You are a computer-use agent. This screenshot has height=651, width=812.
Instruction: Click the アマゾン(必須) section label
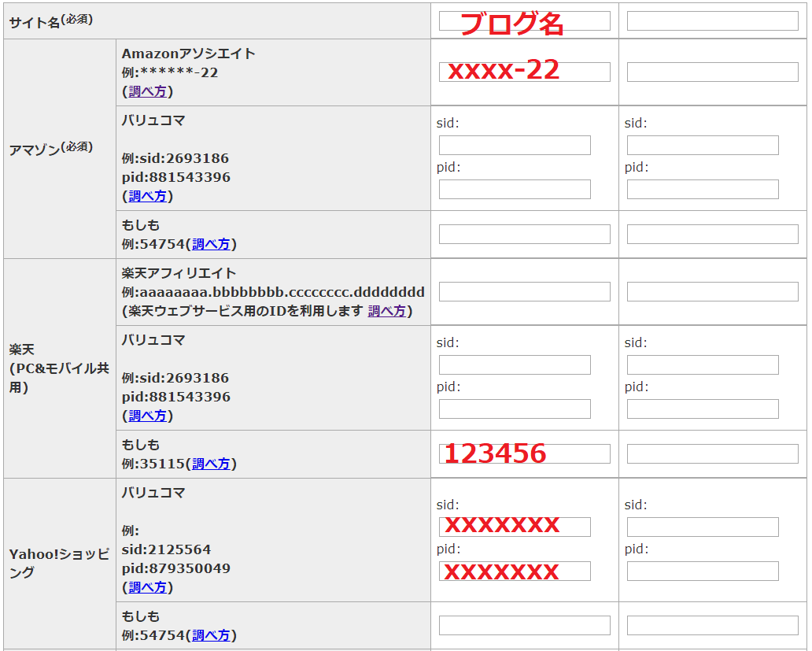[50, 149]
